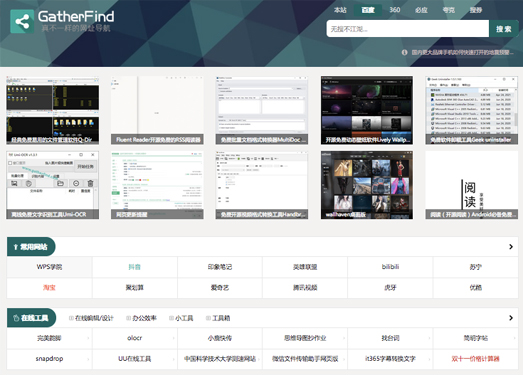Select the 必应 search tab
Image resolution: width=523 pixels, height=375 pixels.
click(421, 10)
